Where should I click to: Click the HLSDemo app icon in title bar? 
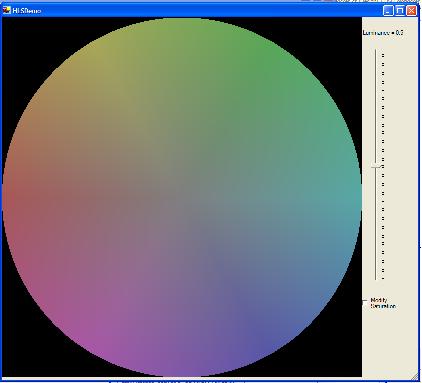(x=6, y=10)
